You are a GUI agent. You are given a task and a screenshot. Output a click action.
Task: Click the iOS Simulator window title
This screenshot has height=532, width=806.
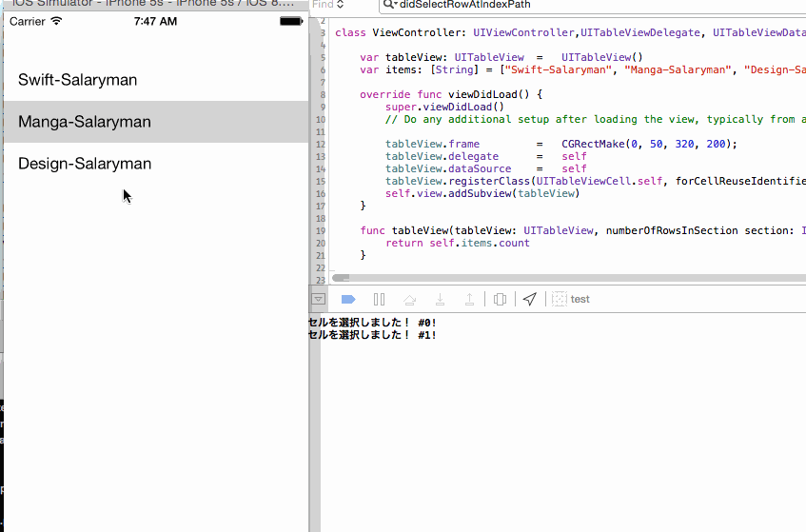coord(153,4)
